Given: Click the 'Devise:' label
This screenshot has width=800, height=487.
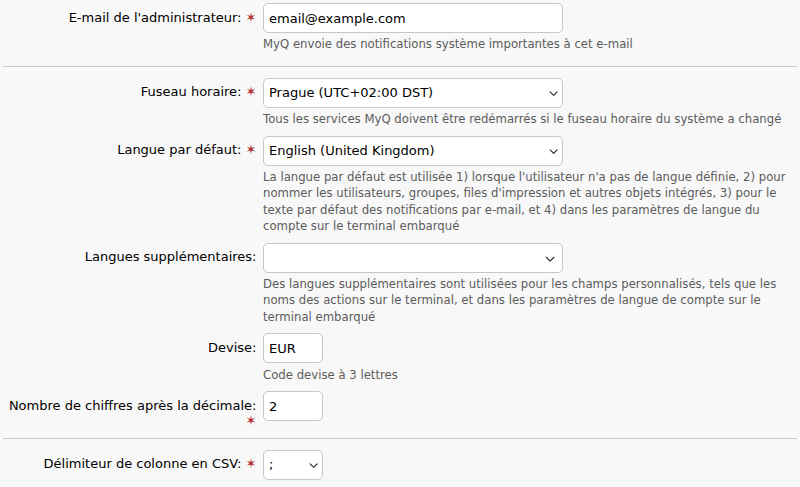Looking at the screenshot, I should (x=232, y=348).
